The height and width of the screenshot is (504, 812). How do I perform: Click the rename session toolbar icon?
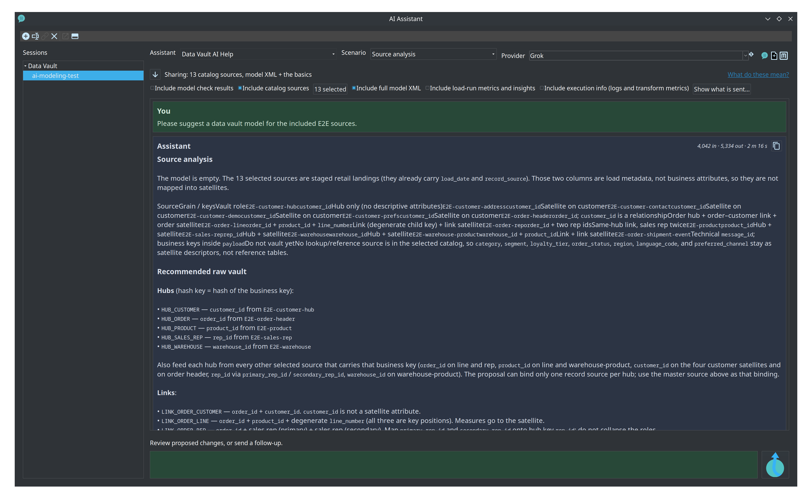35,36
